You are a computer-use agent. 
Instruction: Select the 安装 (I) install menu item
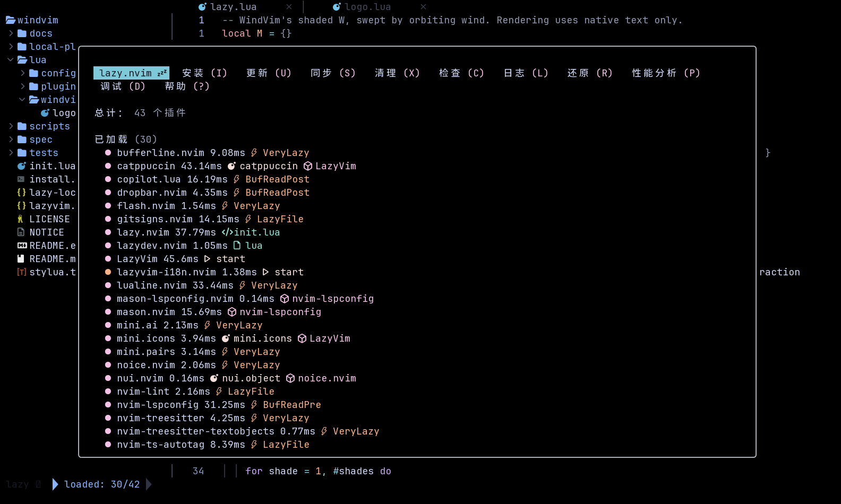point(204,73)
